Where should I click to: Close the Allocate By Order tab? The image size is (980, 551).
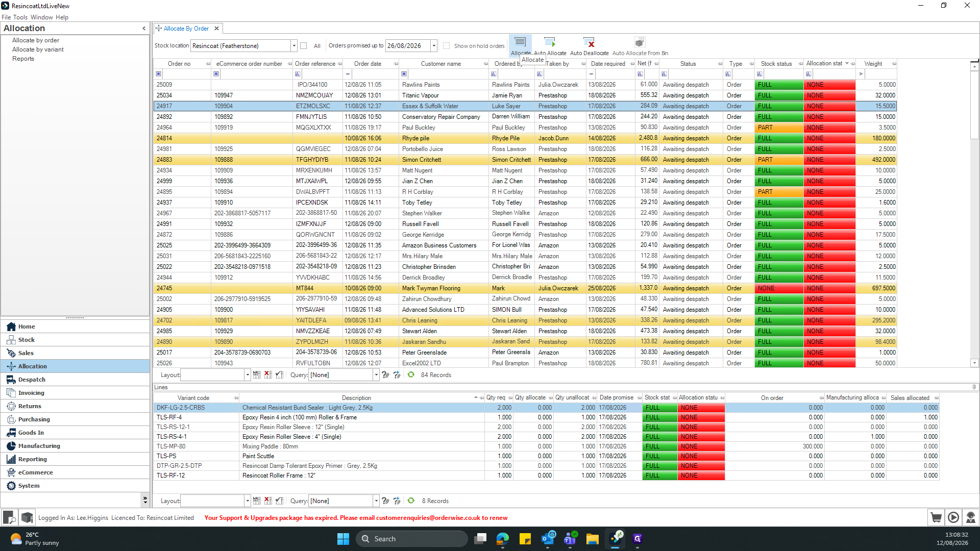216,29
